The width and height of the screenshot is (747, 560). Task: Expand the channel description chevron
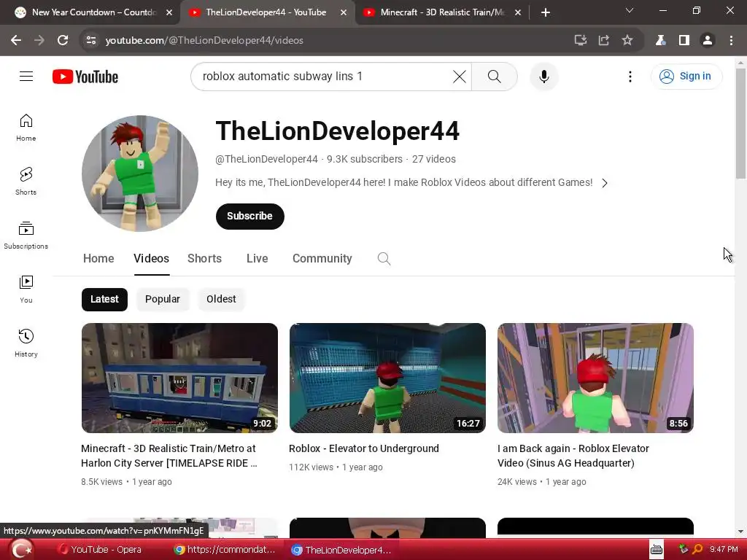[605, 183]
